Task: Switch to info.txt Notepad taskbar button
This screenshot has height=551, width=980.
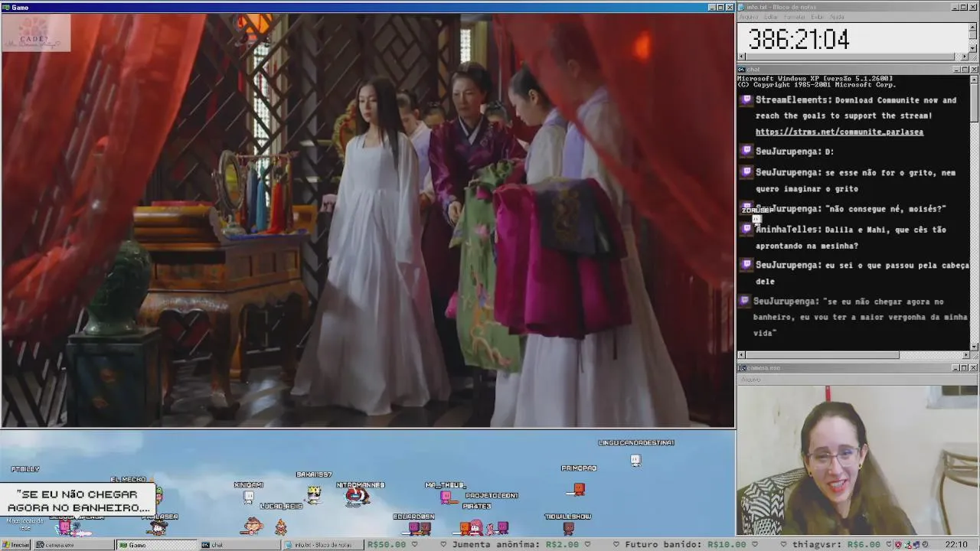Action: coord(322,545)
